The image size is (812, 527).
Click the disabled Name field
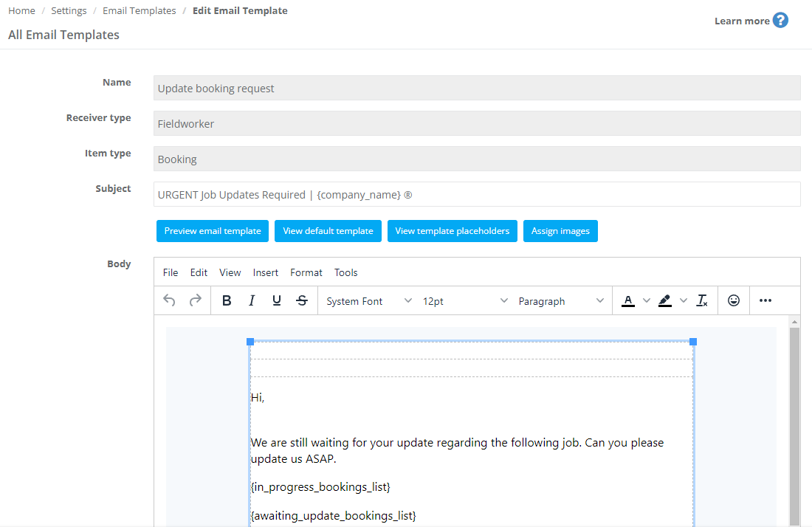(x=477, y=88)
